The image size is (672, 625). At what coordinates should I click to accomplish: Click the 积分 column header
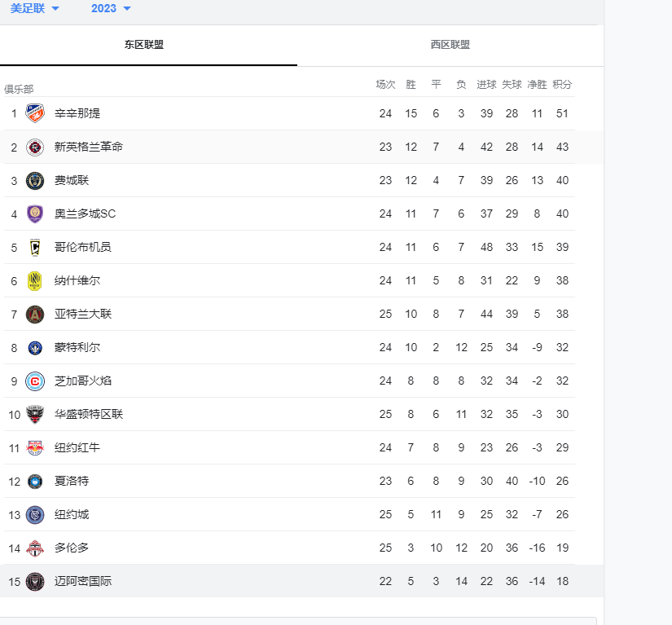(562, 85)
